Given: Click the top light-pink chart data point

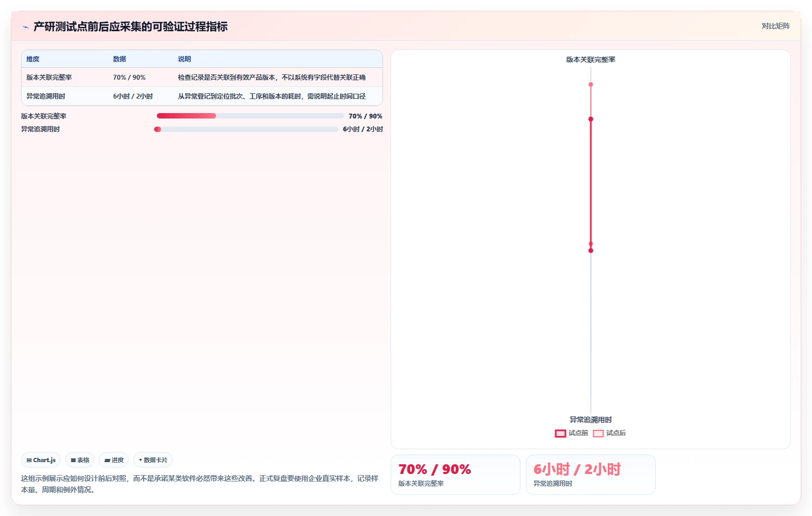Looking at the screenshot, I should pyautogui.click(x=591, y=85).
